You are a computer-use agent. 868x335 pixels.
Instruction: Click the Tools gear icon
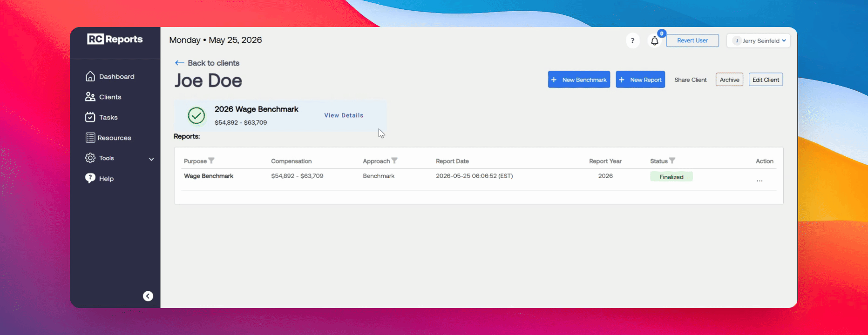click(90, 158)
